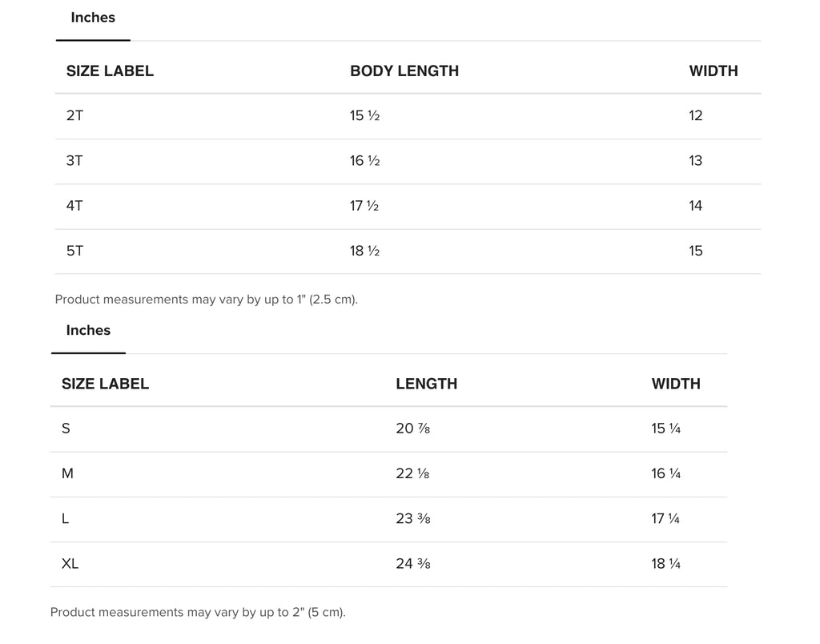Select the 5T size row

tap(408, 252)
